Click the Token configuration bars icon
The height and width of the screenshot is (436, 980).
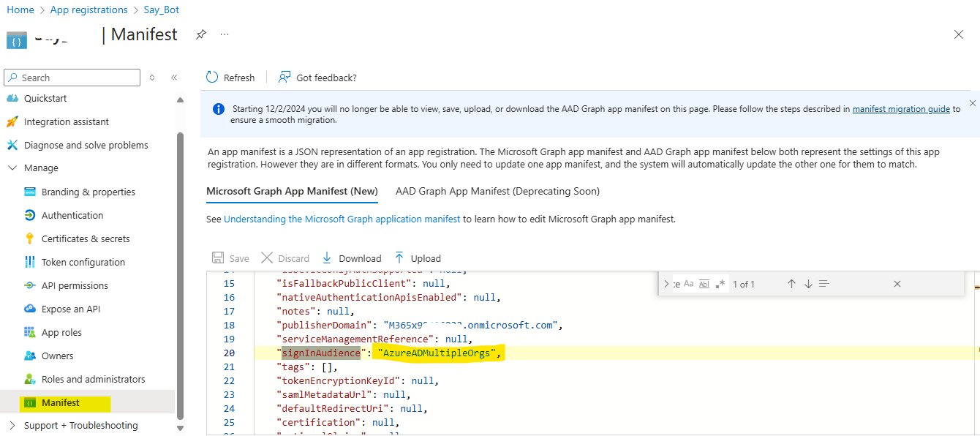coord(30,262)
